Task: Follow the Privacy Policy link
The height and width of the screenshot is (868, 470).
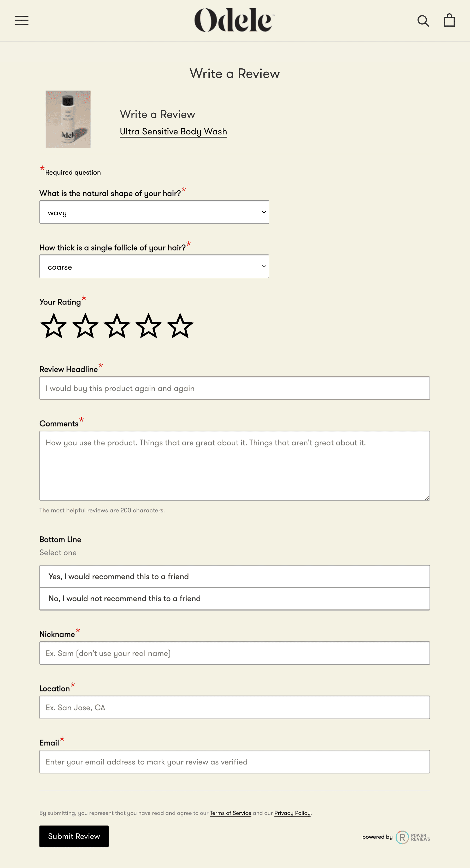Action: point(292,813)
